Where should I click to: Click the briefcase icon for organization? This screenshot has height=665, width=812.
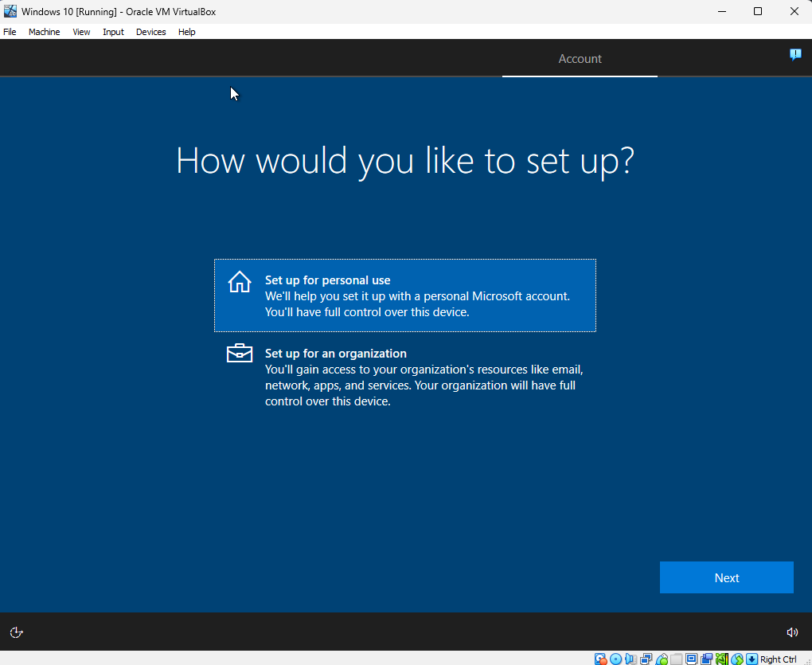click(x=240, y=354)
